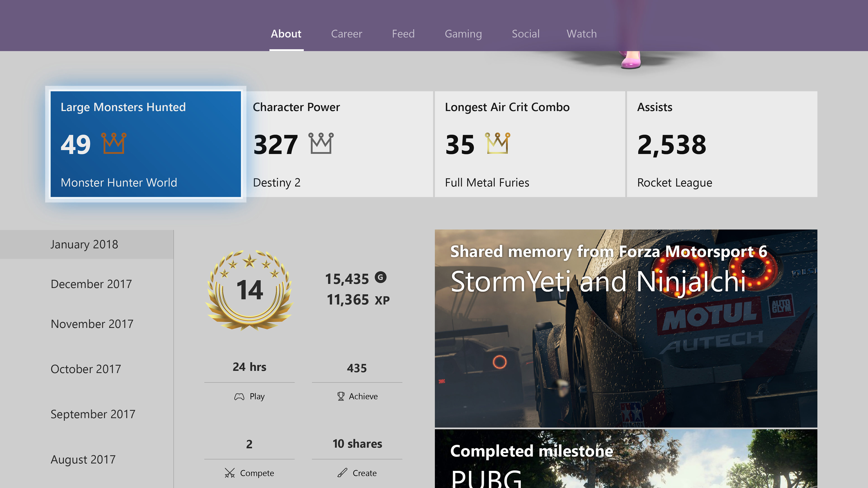This screenshot has width=868, height=488.
Task: Click the Full Metal Furies game name
Action: 487,183
